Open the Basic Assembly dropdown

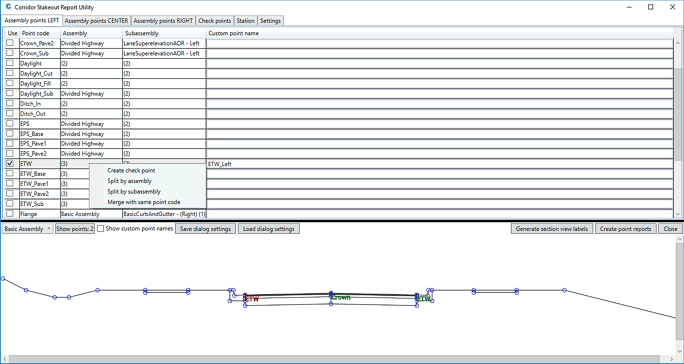pos(27,229)
